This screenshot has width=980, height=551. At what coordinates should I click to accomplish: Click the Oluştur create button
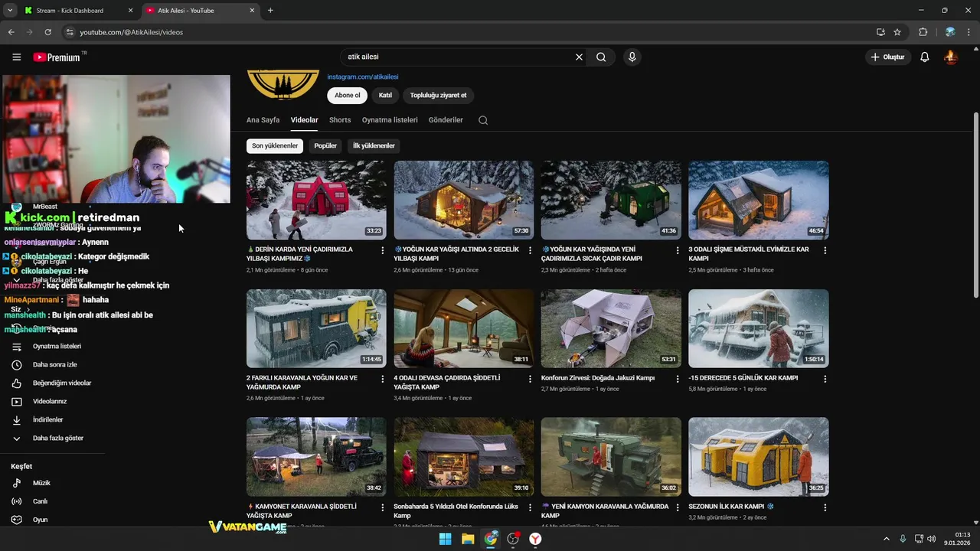click(887, 57)
